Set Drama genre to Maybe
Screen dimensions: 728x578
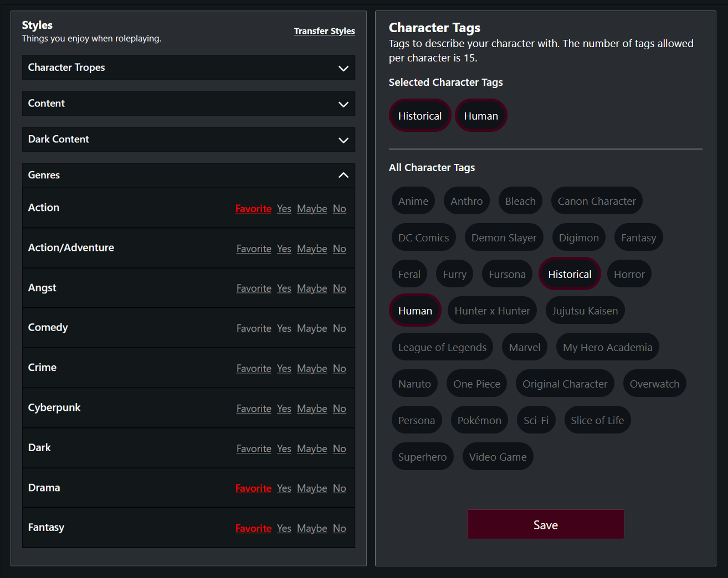pos(312,488)
